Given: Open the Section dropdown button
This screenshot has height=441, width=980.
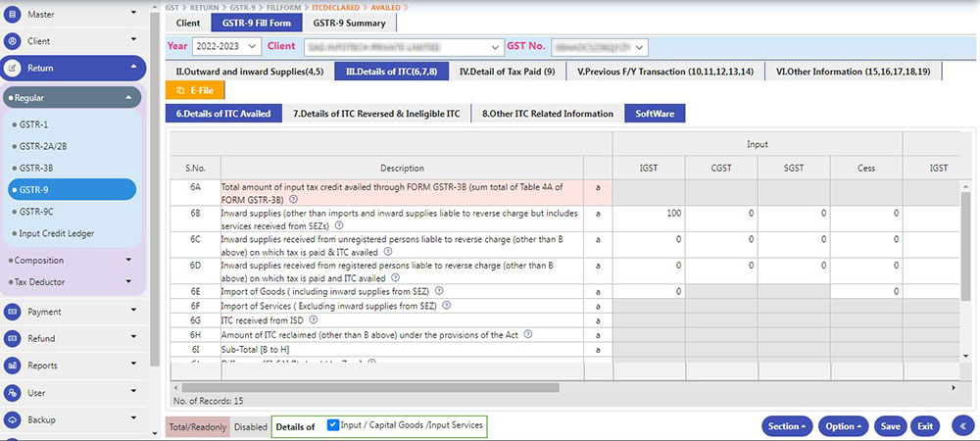Looking at the screenshot, I should (x=787, y=426).
